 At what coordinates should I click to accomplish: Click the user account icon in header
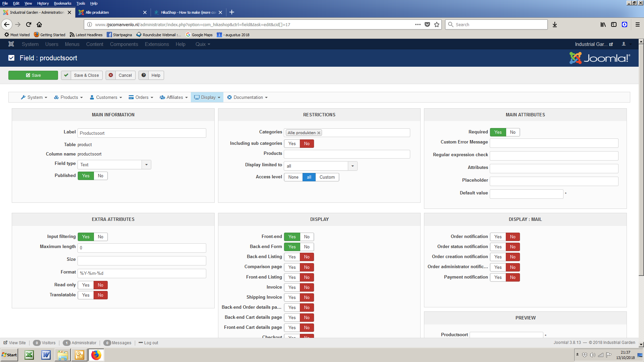(624, 44)
